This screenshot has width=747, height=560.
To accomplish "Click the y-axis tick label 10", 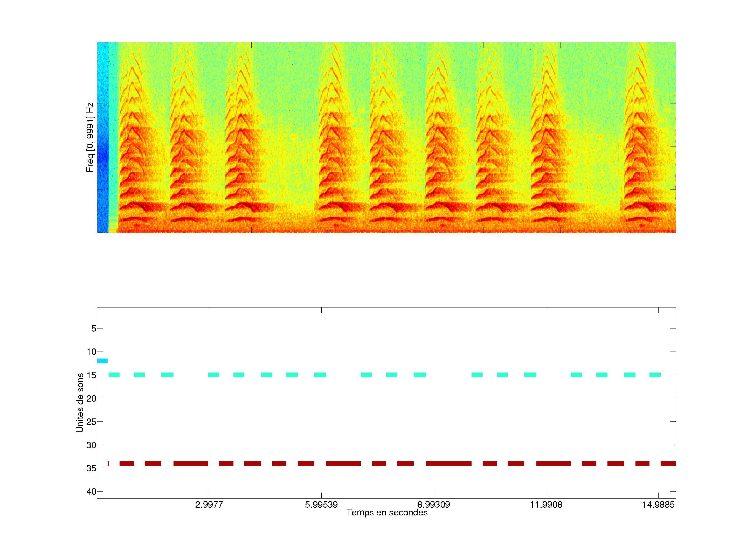I will coord(91,352).
